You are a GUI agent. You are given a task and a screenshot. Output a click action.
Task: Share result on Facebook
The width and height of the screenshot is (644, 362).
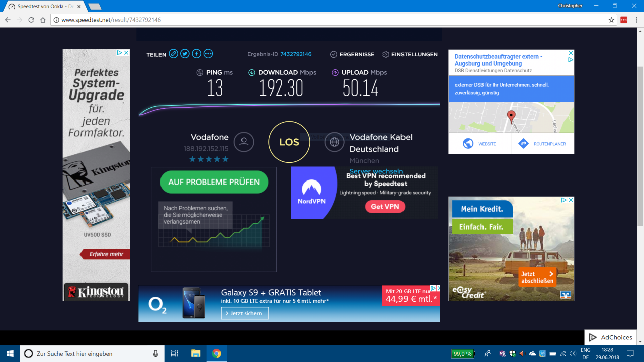click(x=196, y=54)
